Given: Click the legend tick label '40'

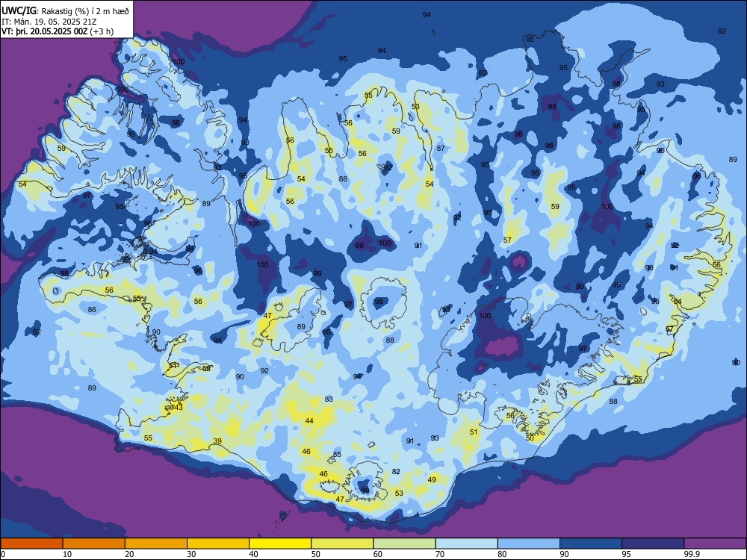Looking at the screenshot, I should (253, 554).
